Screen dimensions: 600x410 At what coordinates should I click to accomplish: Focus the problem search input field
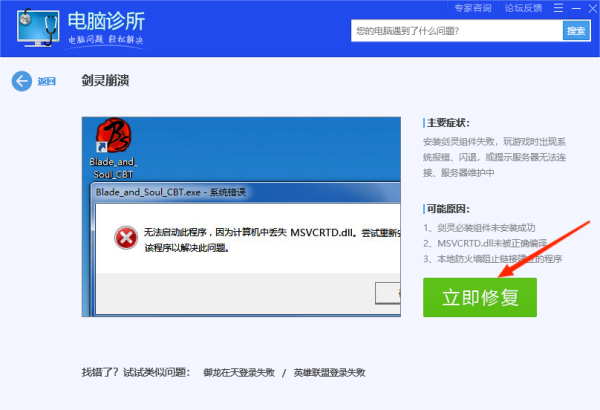(457, 31)
